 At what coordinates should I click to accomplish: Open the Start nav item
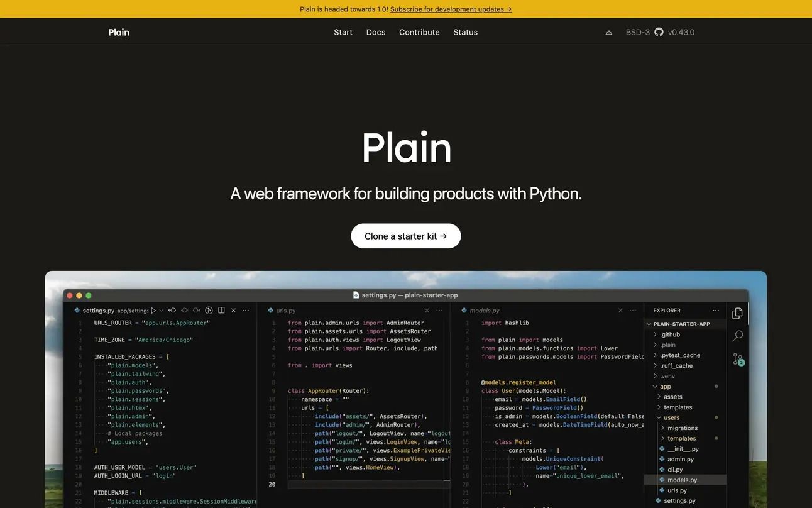coord(343,32)
